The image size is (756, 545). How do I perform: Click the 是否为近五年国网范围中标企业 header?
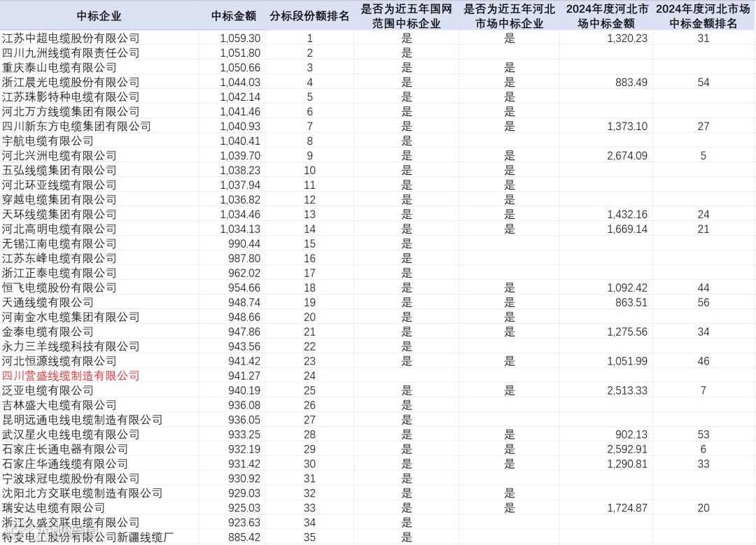407,16
